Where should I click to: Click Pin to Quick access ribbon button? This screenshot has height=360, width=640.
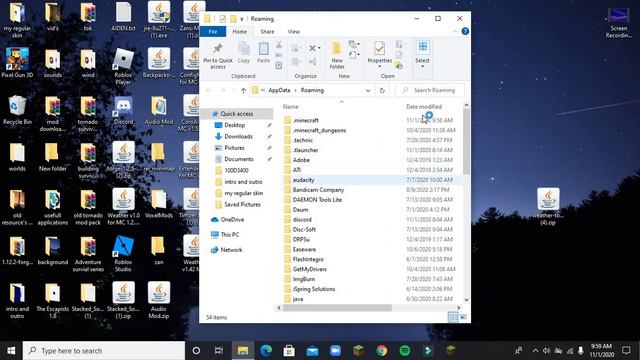coord(218,56)
